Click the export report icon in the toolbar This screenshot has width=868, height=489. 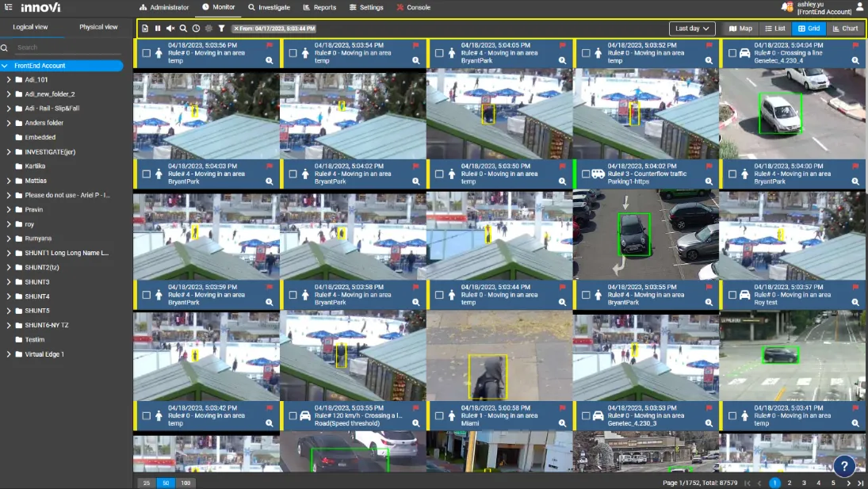point(145,29)
